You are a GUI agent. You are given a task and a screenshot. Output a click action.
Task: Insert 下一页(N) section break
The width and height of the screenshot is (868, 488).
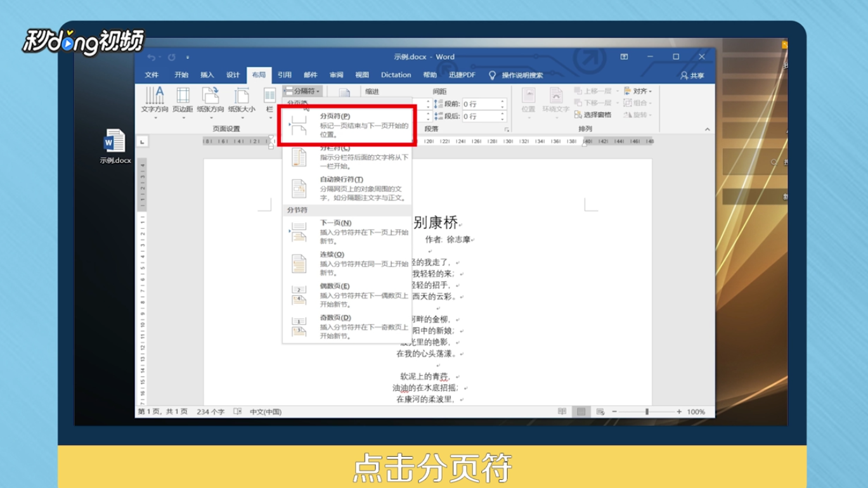coord(347,232)
